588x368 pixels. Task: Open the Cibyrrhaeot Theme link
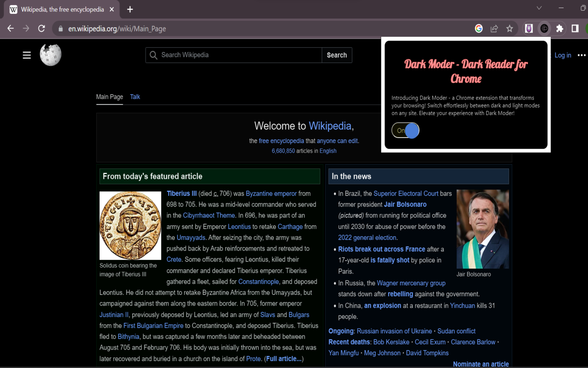click(x=209, y=215)
